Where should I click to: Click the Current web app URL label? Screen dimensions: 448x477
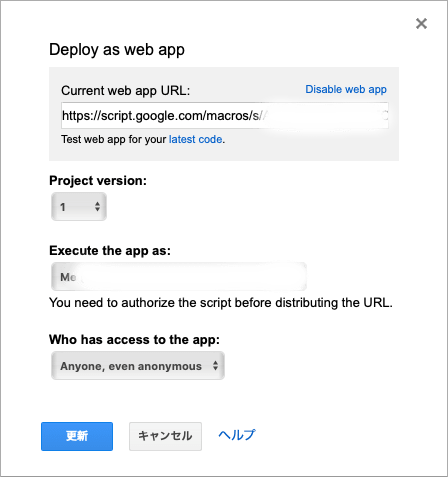125,91
